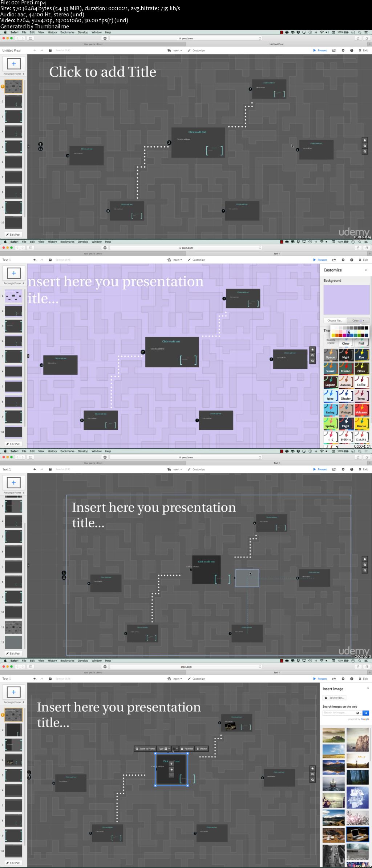The height and width of the screenshot is (868, 372).
Task: Click the redo arrow in the purple-canvas frame toolbar
Action: (x=42, y=260)
